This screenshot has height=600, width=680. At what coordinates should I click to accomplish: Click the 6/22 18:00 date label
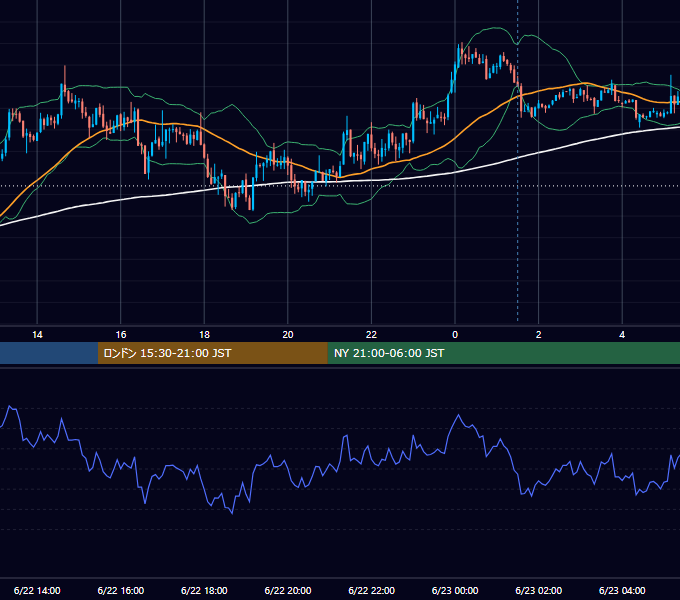coord(204,590)
